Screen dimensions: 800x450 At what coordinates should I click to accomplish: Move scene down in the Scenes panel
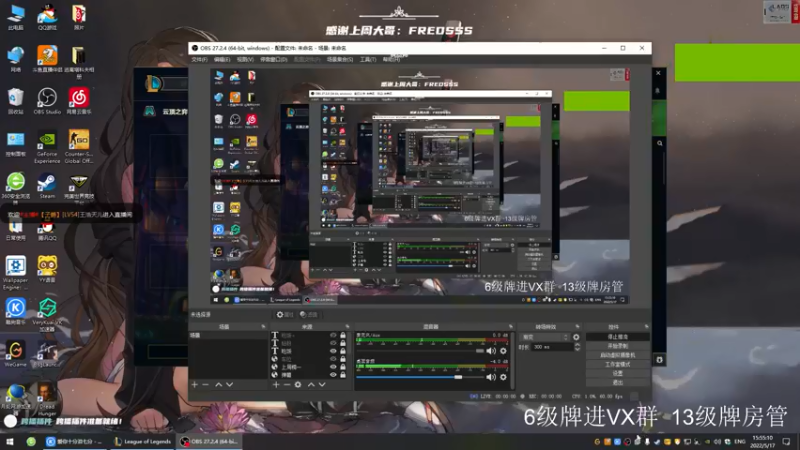pyautogui.click(x=230, y=385)
